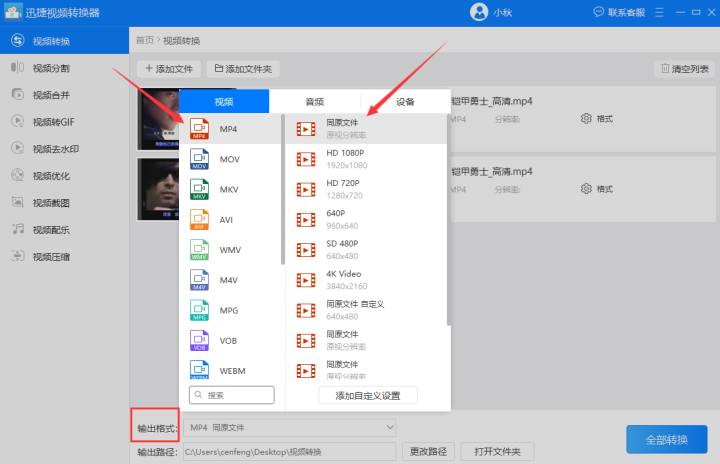This screenshot has height=464, width=720.
Task: Click the 打开文件夹 button
Action: pos(497,452)
